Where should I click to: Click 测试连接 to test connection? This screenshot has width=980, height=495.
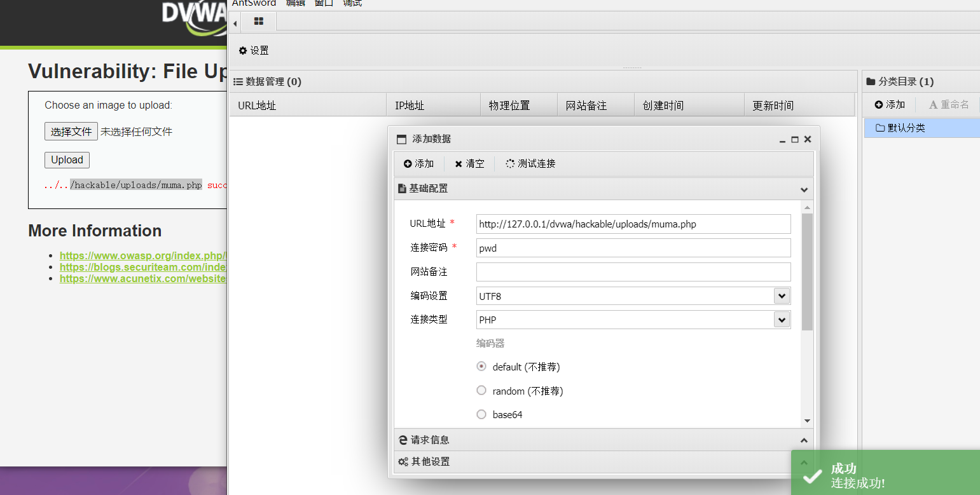click(530, 163)
